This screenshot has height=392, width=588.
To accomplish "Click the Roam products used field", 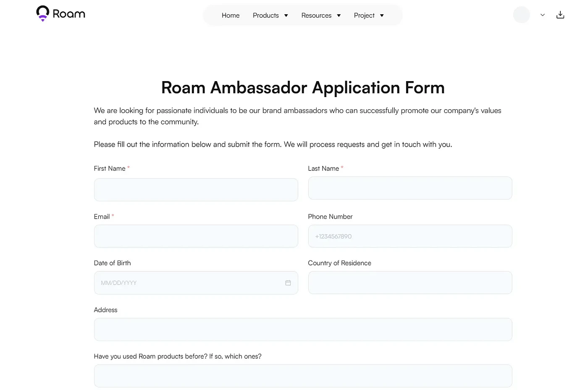I will (303, 376).
